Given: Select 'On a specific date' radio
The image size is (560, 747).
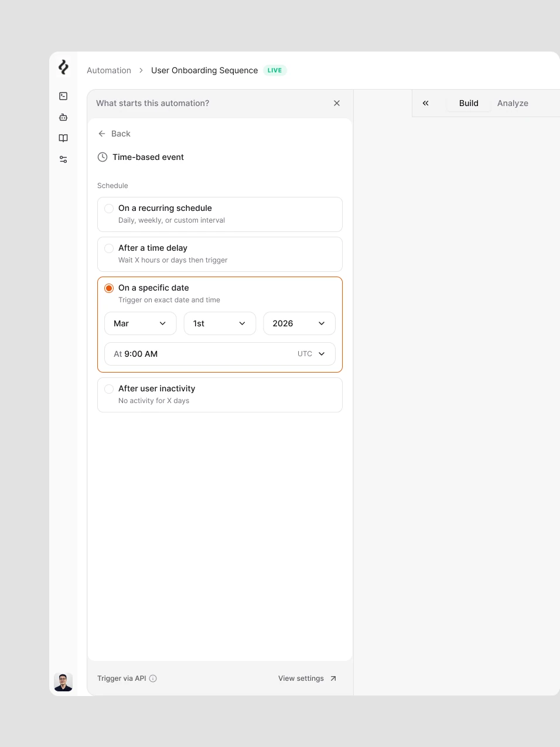Looking at the screenshot, I should pyautogui.click(x=109, y=288).
